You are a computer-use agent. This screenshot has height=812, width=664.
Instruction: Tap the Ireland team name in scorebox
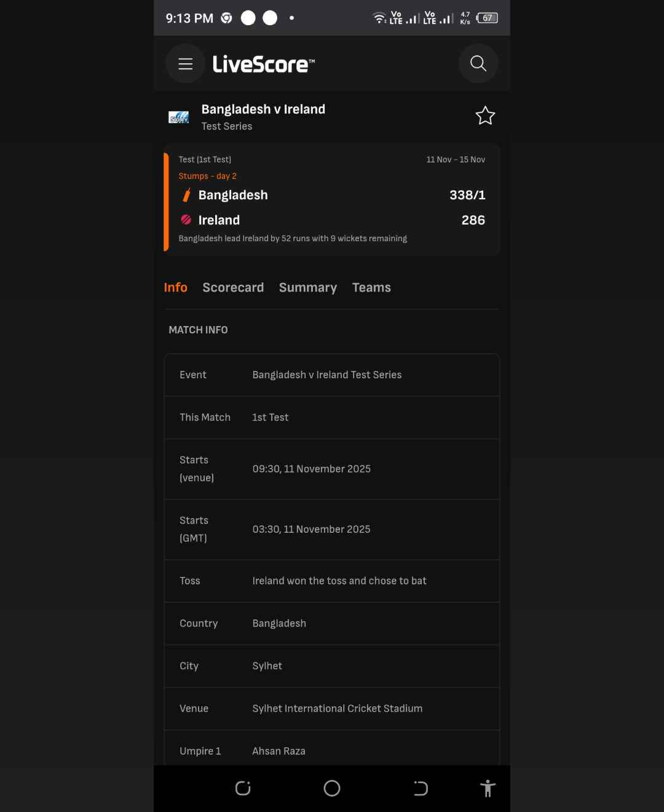219,220
